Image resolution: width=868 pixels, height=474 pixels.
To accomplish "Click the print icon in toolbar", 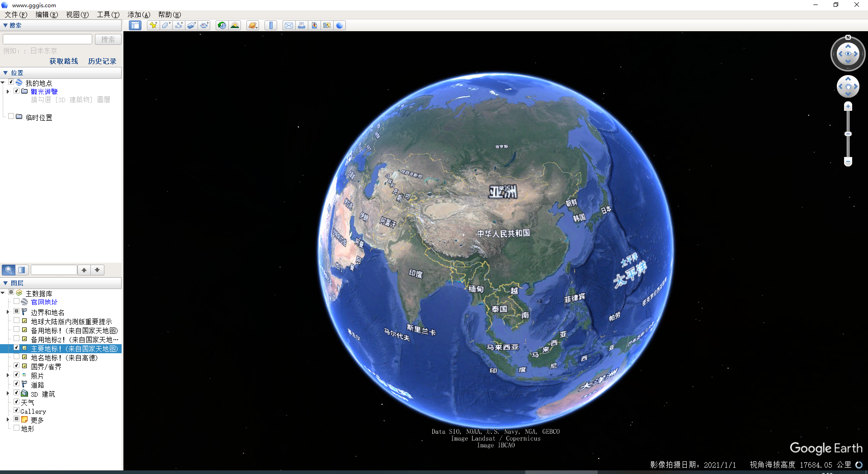I will (301, 25).
